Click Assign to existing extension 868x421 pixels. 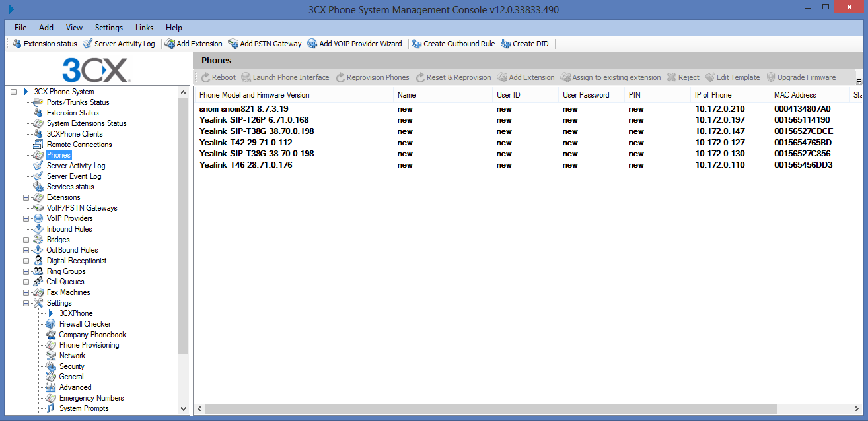tap(611, 77)
